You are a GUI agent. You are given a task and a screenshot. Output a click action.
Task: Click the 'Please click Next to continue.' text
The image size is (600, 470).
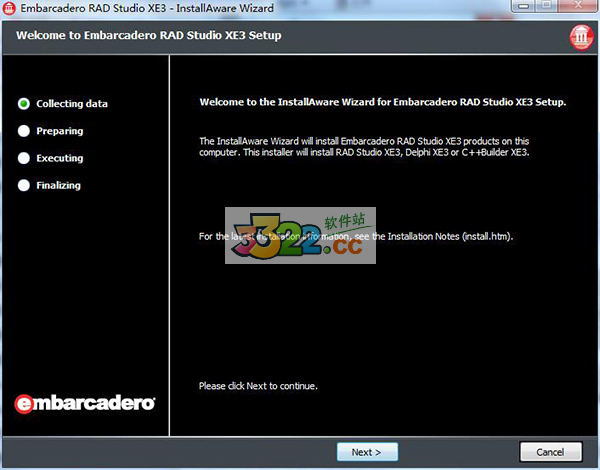[258, 386]
